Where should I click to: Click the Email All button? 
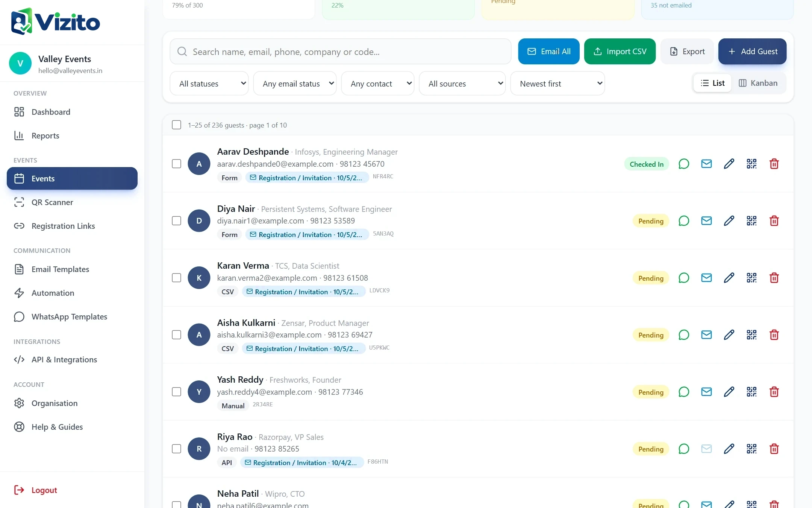pos(549,52)
